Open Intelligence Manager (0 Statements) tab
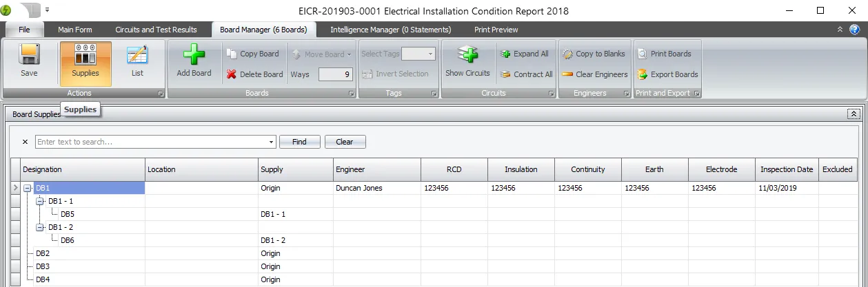This screenshot has width=868, height=287. [391, 30]
